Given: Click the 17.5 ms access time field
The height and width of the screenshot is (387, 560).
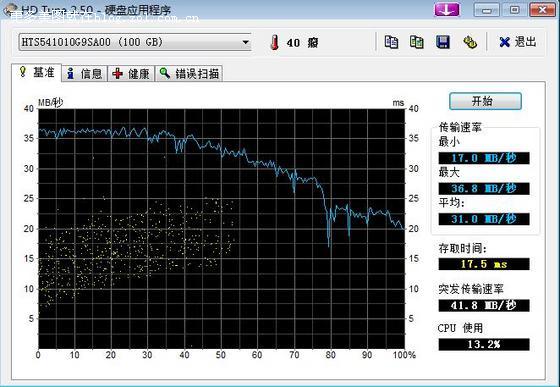Looking at the screenshot, I should point(484,264).
